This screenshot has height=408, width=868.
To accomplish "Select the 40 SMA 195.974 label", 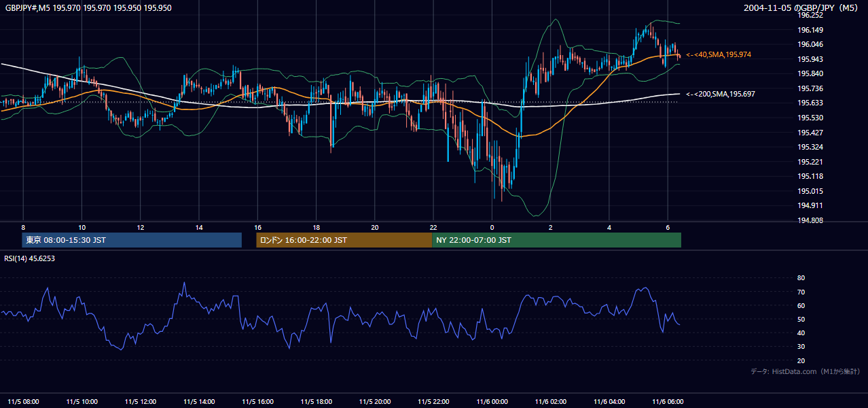I will [719, 54].
